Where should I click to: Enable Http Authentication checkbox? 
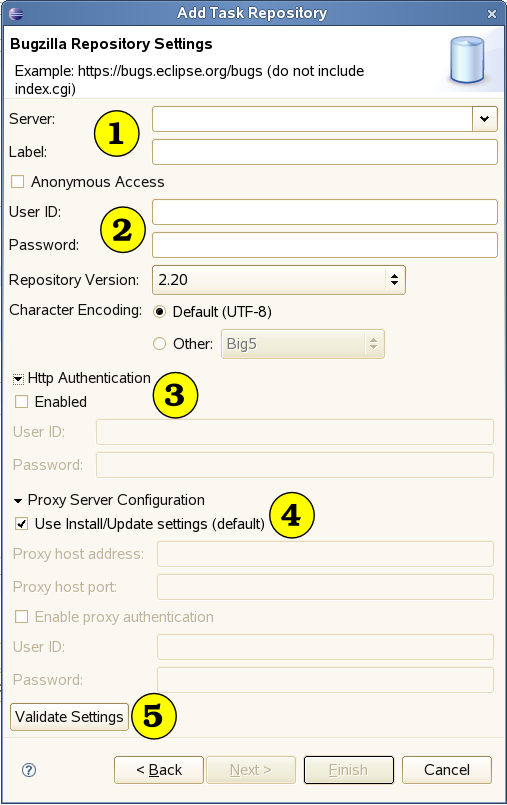22,401
